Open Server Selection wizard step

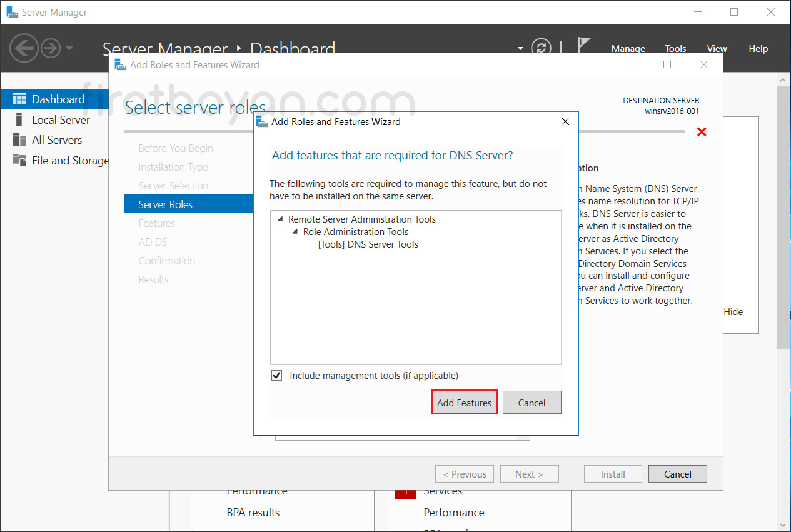pos(173,186)
